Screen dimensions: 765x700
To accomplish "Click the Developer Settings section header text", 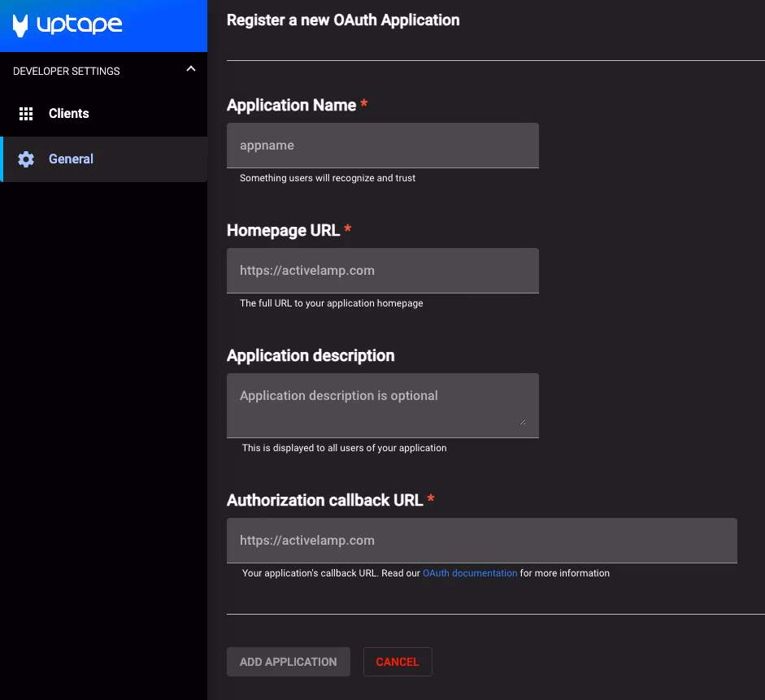I will pos(67,72).
